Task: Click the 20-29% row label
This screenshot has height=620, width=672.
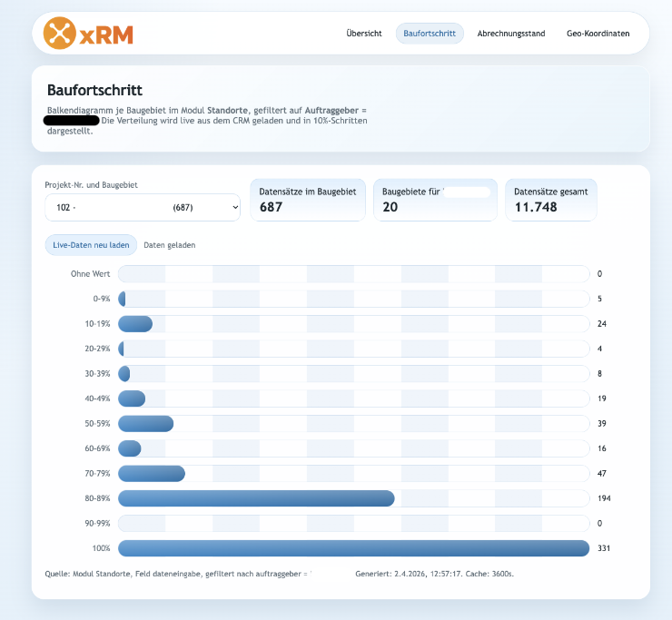Action: pyautogui.click(x=97, y=349)
